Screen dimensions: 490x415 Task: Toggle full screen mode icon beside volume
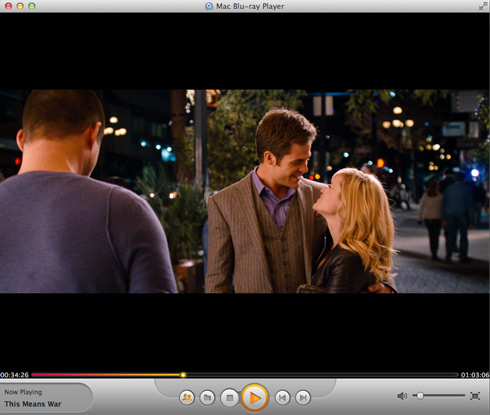[475, 396]
